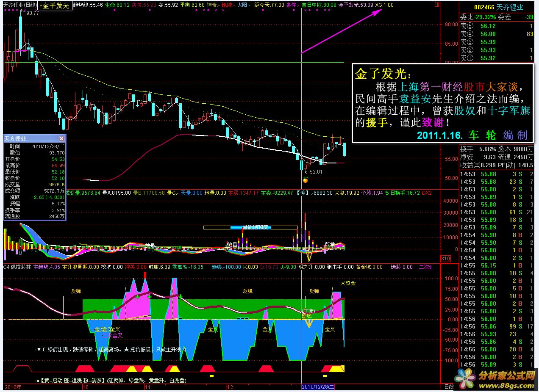Click the 最高价 54.99 row in the info popup
Image resolution: width=539 pixels, height=392 pixels.
[x=35, y=165]
